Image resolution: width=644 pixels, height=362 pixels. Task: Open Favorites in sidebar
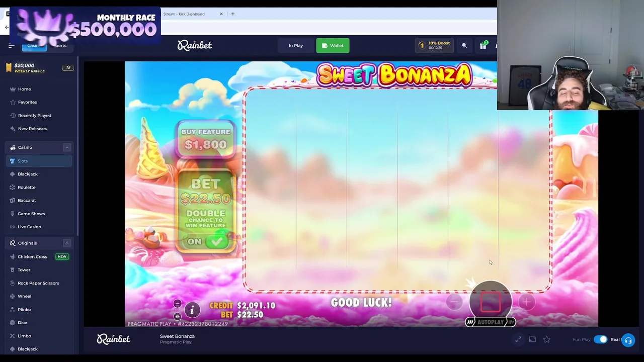27,102
